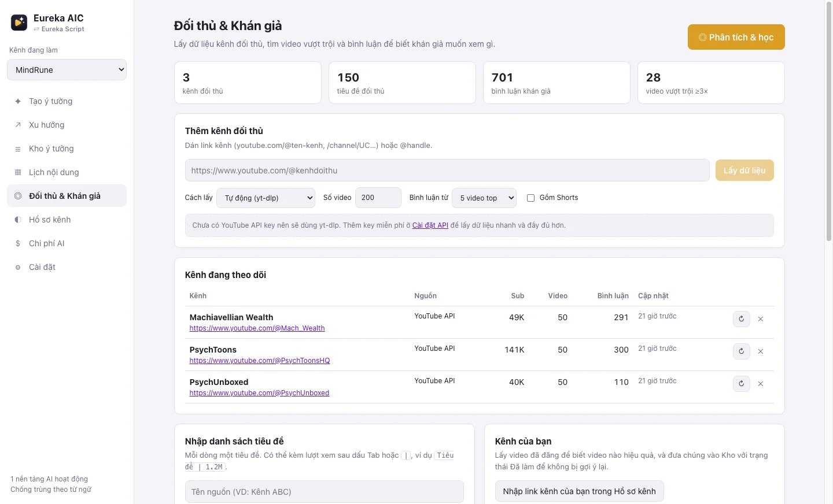833x504 pixels.
Task: Open the PsychUnboxed YouTube link
Action: click(259, 393)
